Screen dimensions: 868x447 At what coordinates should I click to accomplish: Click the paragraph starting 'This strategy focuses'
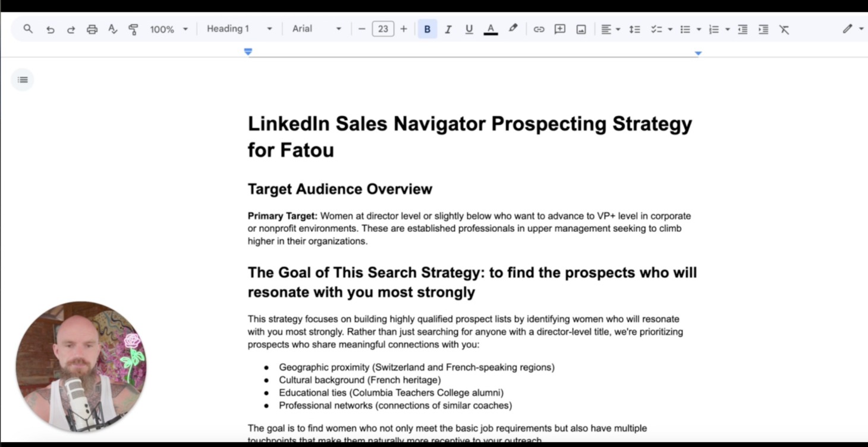point(466,332)
